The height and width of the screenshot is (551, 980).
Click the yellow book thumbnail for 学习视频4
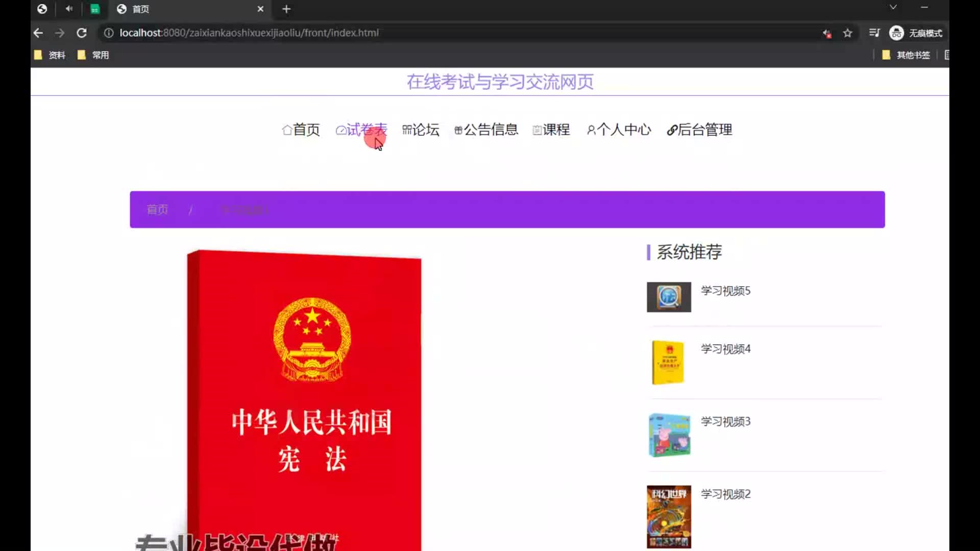tap(669, 362)
